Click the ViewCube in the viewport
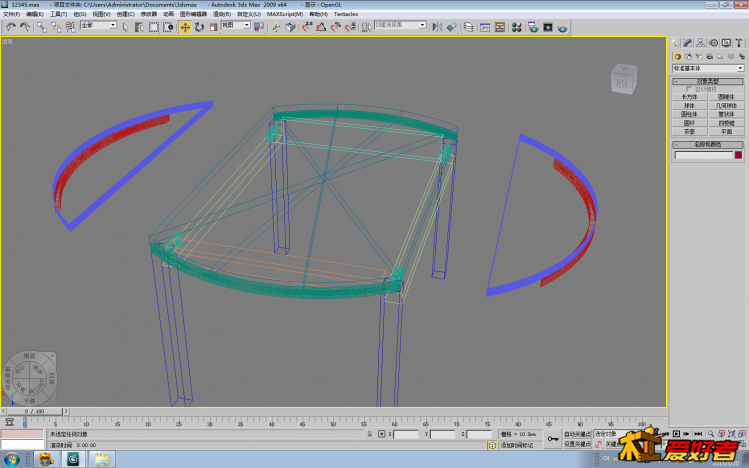The width and height of the screenshot is (749, 468). tap(623, 79)
